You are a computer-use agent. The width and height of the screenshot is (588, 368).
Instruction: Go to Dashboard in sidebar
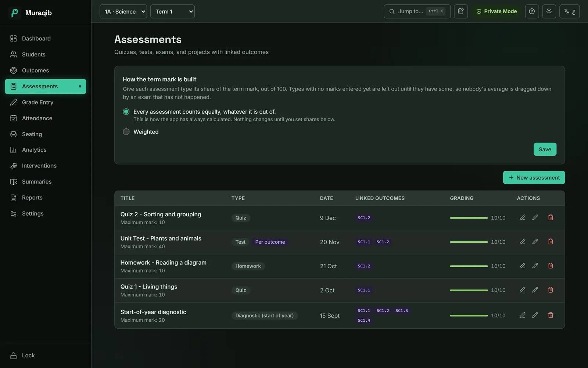[46, 39]
